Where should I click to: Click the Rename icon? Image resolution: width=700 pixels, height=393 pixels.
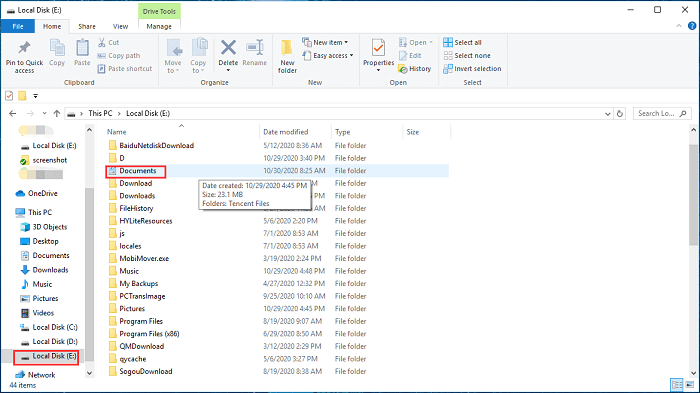click(255, 47)
